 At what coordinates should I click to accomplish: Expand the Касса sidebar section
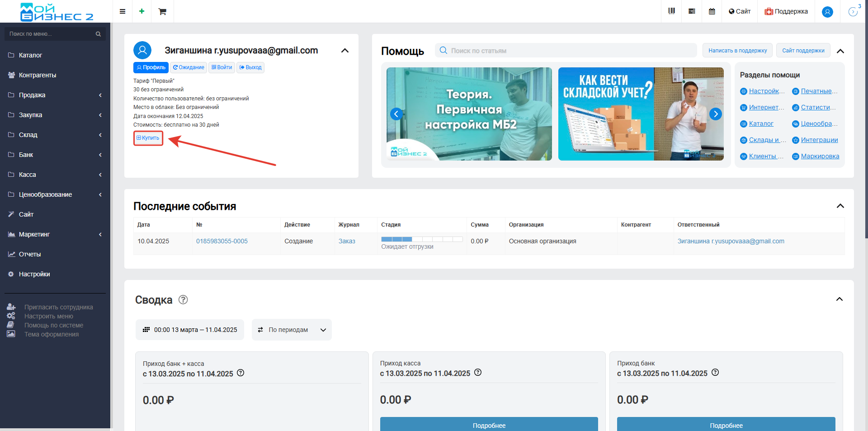tap(55, 175)
